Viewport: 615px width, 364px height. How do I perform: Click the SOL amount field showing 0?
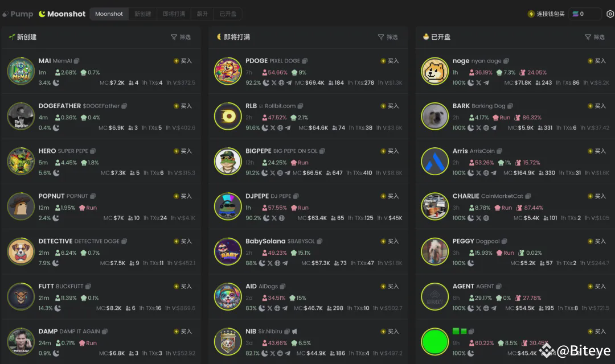(585, 14)
